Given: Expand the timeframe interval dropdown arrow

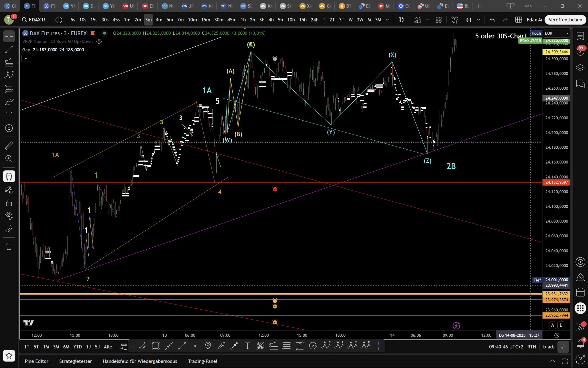Looking at the screenshot, I should [x=387, y=20].
